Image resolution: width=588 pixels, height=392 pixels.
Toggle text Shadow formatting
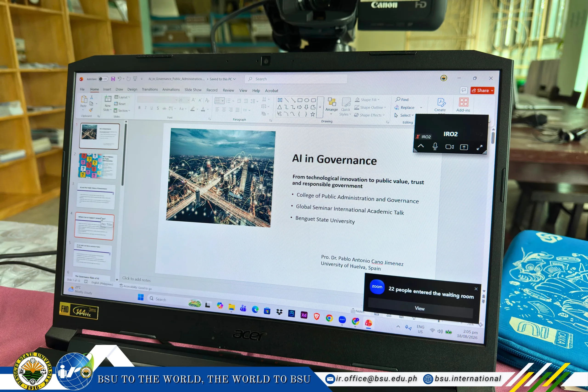point(158,108)
